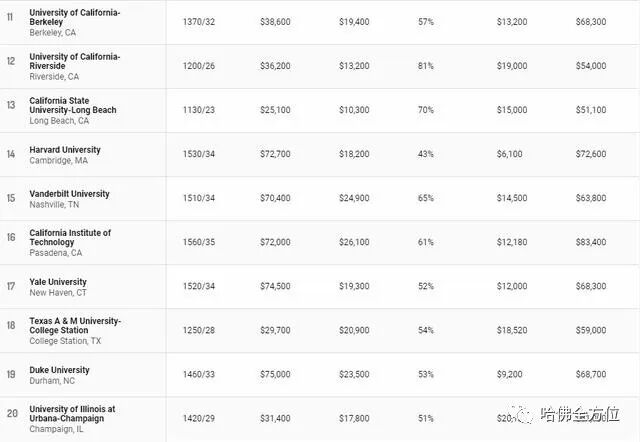This screenshot has width=640, height=442.
Task: Open University of Illinois at Urbana-Champaign
Action: 72,414
